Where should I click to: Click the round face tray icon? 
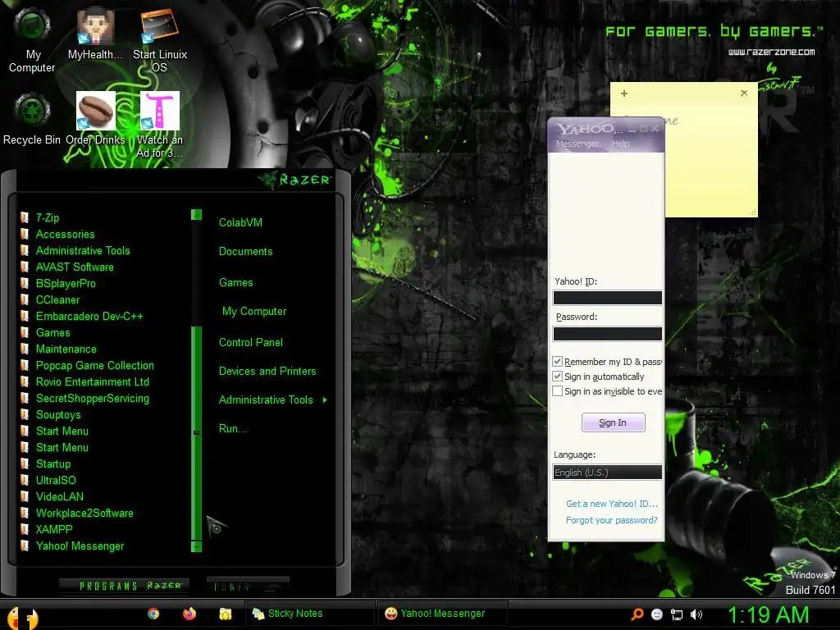pos(657,614)
